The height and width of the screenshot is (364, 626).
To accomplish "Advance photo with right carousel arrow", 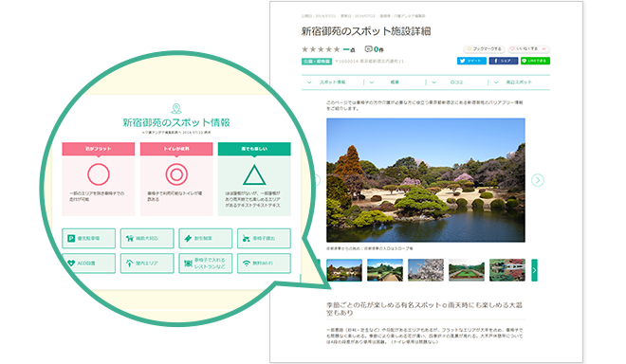I will (x=538, y=180).
